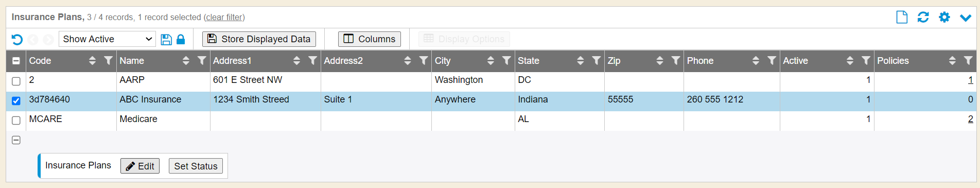Sort the City column
The image size is (980, 188).
click(x=491, y=61)
